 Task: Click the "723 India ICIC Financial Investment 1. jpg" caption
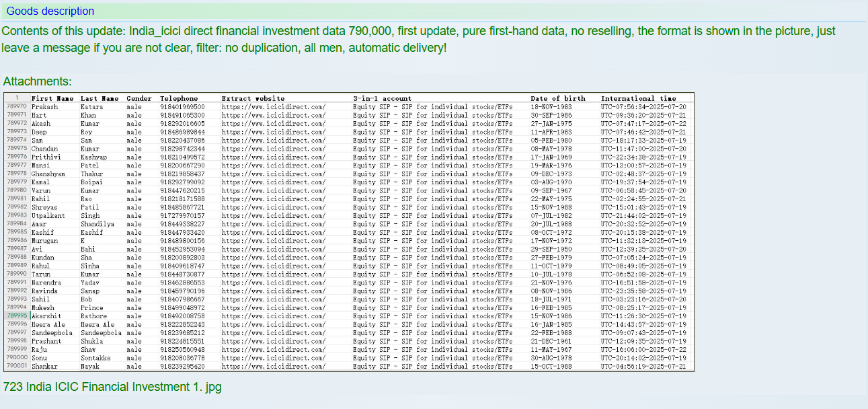click(x=112, y=387)
